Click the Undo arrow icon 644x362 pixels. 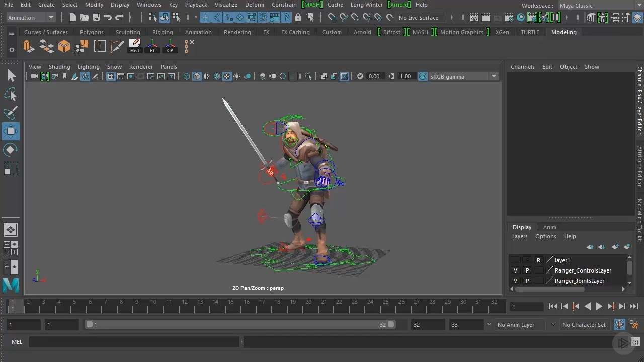[x=108, y=18]
